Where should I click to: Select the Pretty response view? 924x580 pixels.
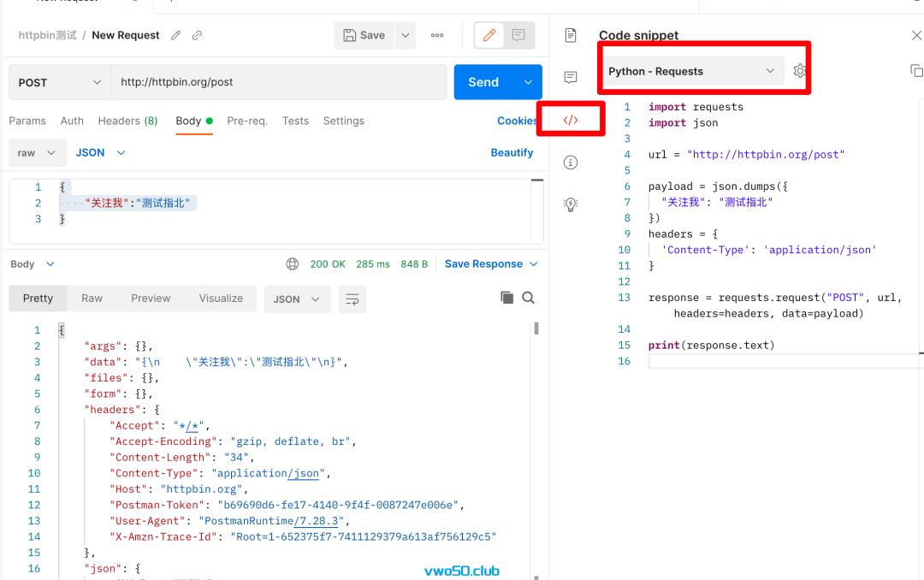38,299
